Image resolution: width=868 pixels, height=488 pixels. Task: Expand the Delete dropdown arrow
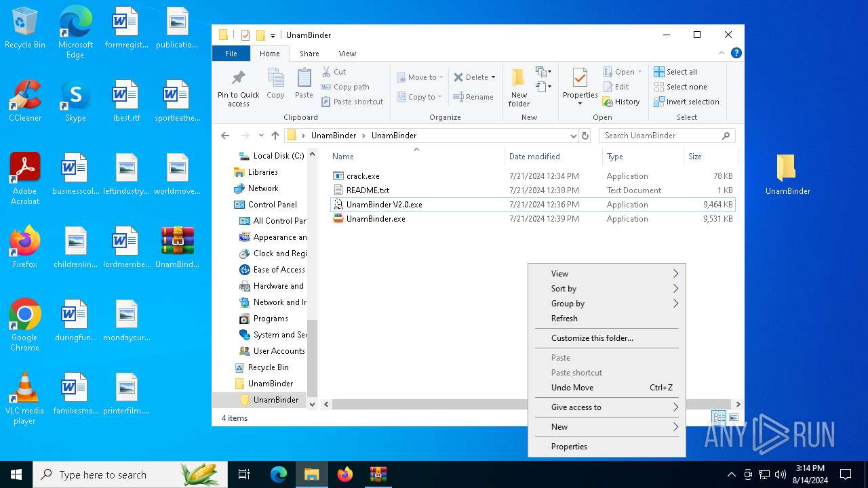(x=493, y=77)
